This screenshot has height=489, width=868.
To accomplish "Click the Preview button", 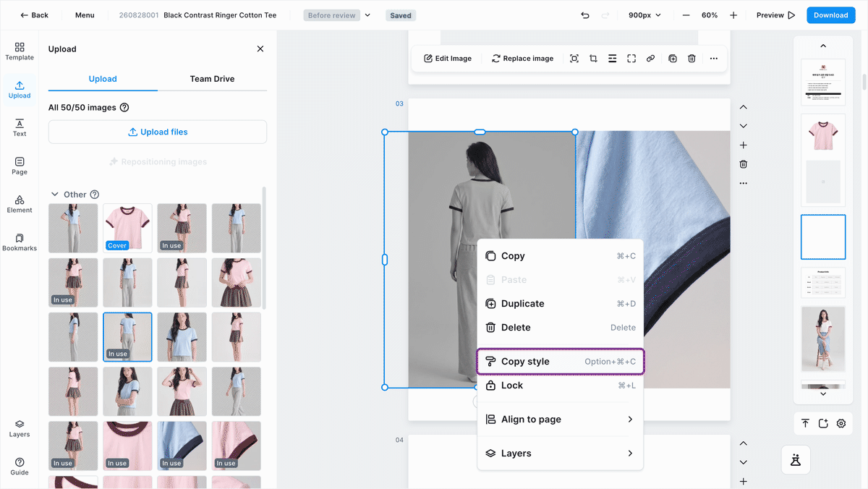I will pyautogui.click(x=776, y=15).
